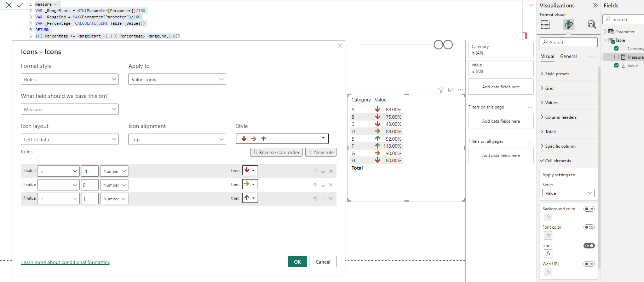The height and width of the screenshot is (282, 644).
Task: Open the Icon alignment dropdown showing Top
Action: [x=177, y=140]
